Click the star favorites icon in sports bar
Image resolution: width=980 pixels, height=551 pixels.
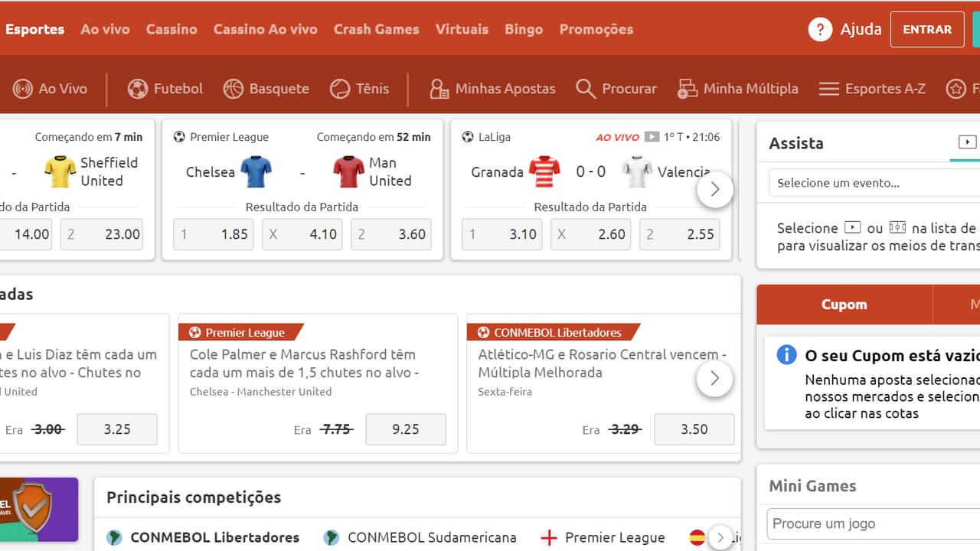tap(956, 89)
